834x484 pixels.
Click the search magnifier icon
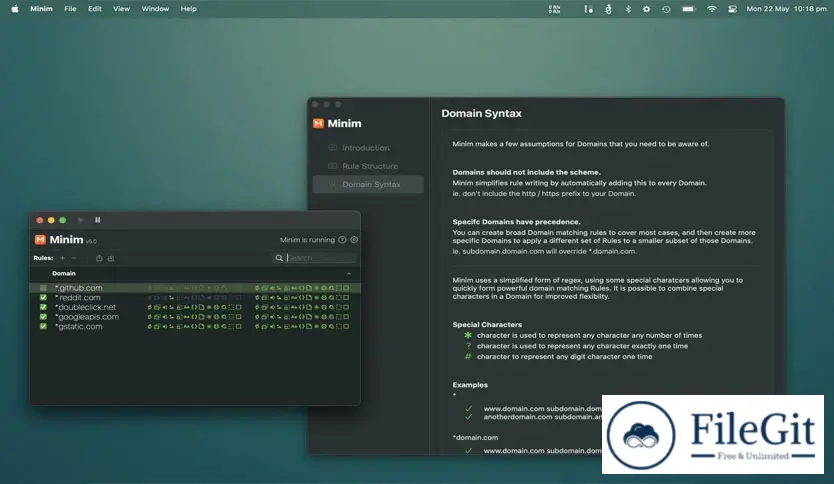[279, 258]
